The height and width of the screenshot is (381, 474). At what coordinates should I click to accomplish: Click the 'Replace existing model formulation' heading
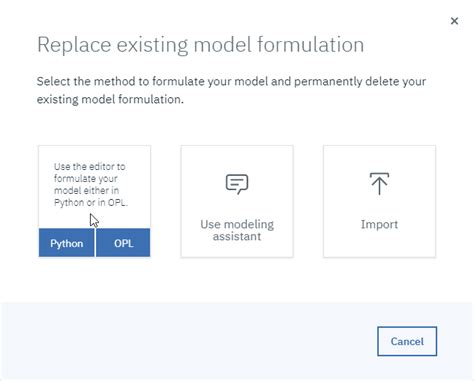click(x=201, y=45)
